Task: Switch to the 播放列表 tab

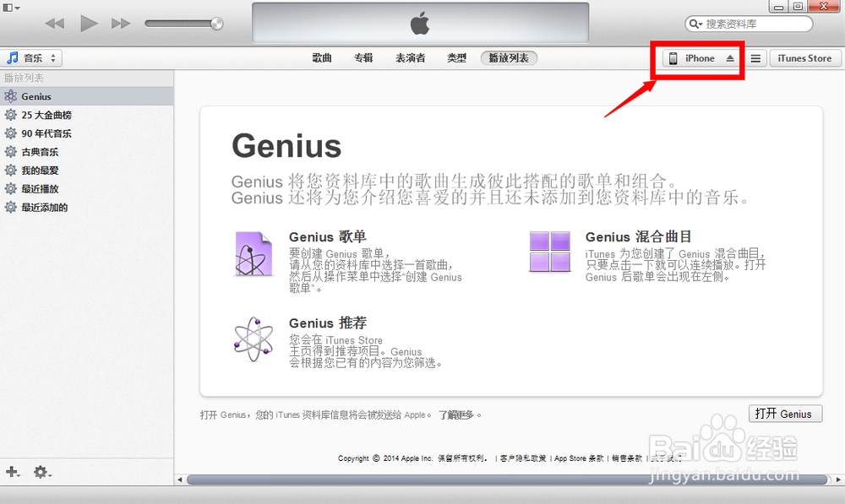Action: point(509,58)
